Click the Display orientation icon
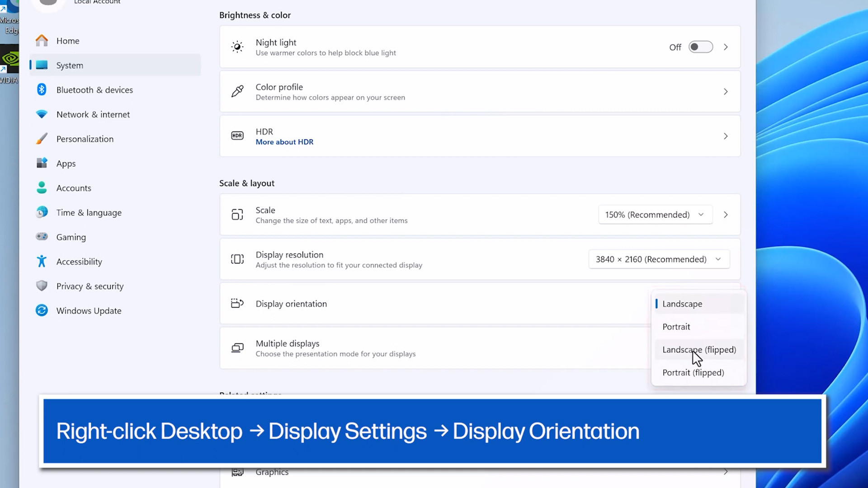Viewport: 868px width, 488px height. pyautogui.click(x=237, y=303)
